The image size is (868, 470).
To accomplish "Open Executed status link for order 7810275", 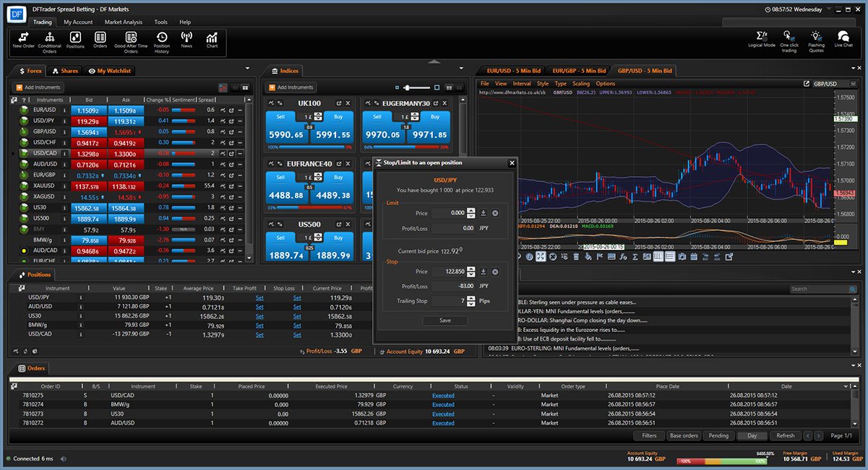I will (443, 396).
